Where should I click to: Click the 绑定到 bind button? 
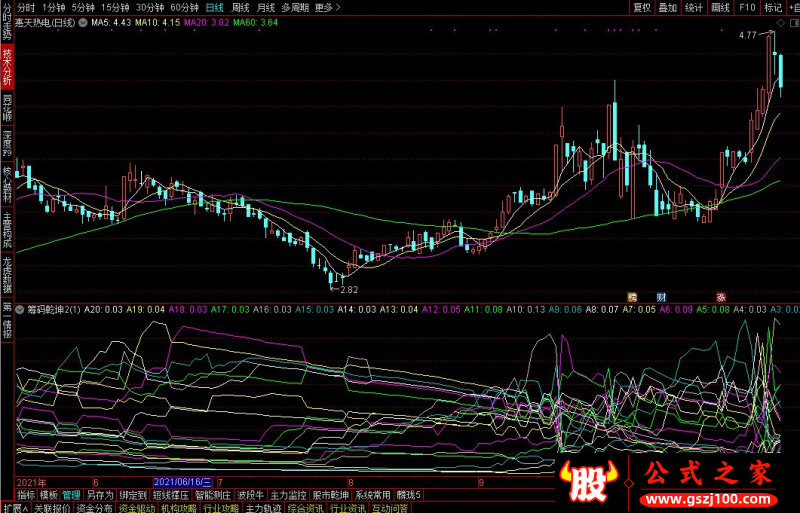coord(133,495)
